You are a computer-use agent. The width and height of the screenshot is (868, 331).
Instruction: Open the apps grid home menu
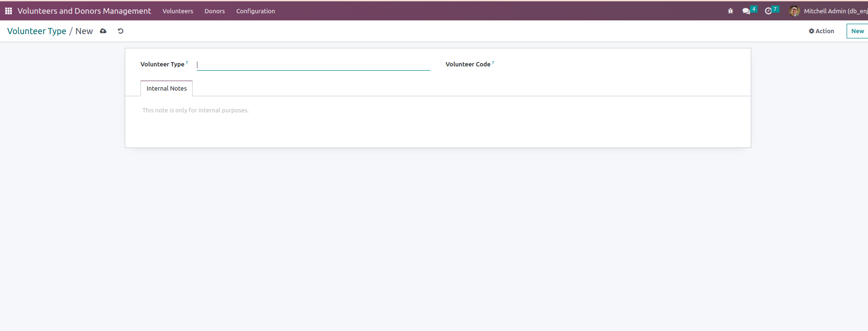pos(9,10)
